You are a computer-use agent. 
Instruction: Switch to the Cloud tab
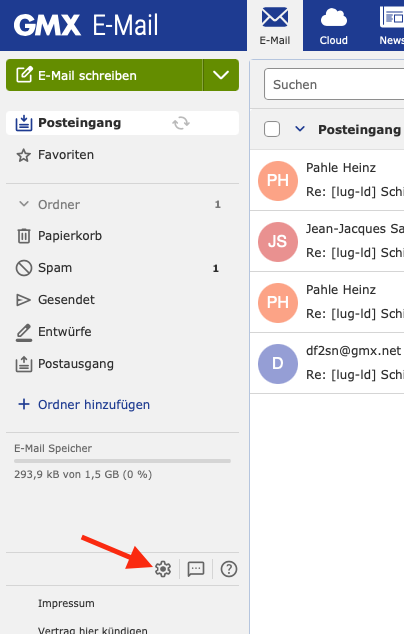pyautogui.click(x=334, y=25)
